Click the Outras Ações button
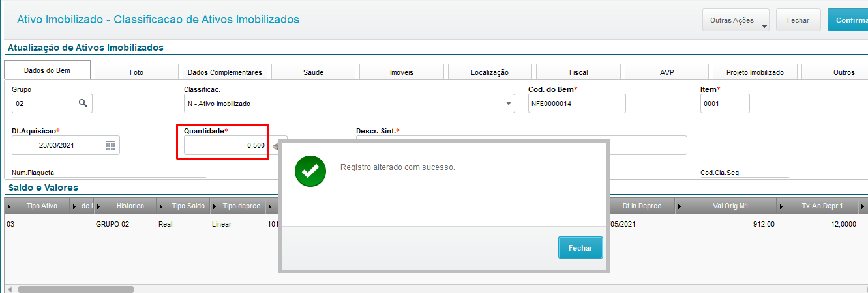Image resolution: width=868 pixels, height=293 pixels. click(x=736, y=20)
